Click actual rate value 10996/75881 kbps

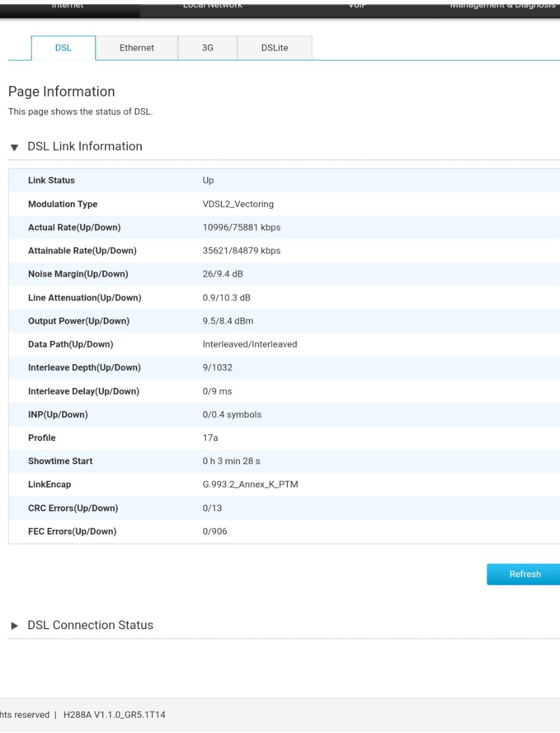pos(242,227)
